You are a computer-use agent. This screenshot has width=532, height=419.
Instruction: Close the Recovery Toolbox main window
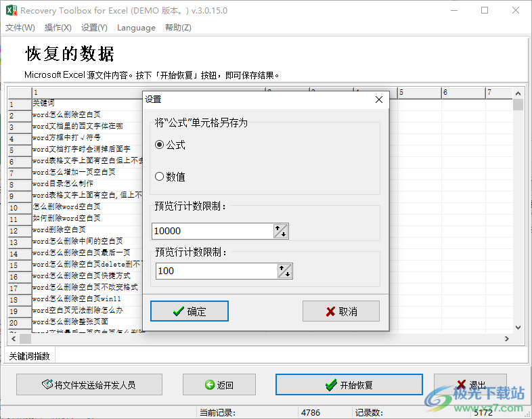click(x=516, y=11)
